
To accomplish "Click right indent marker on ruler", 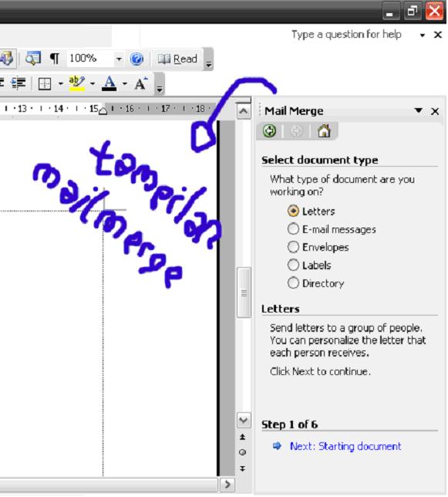I will 103,110.
